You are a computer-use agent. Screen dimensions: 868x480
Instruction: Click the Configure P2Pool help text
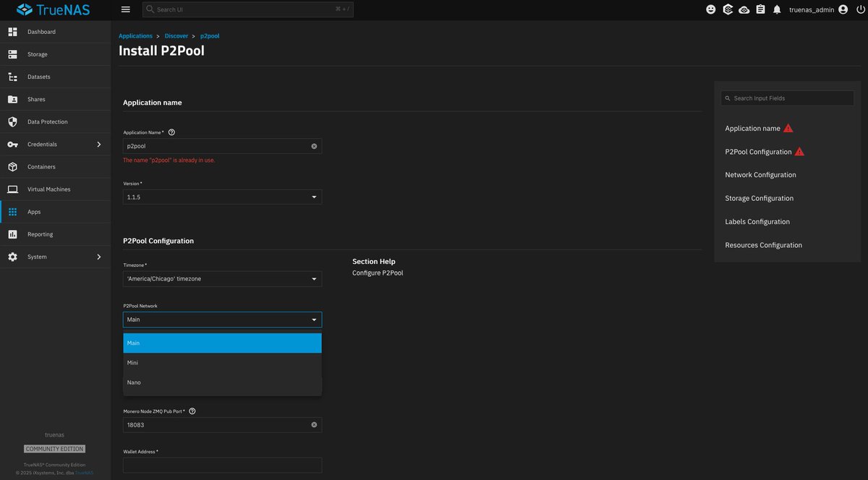[x=378, y=273]
